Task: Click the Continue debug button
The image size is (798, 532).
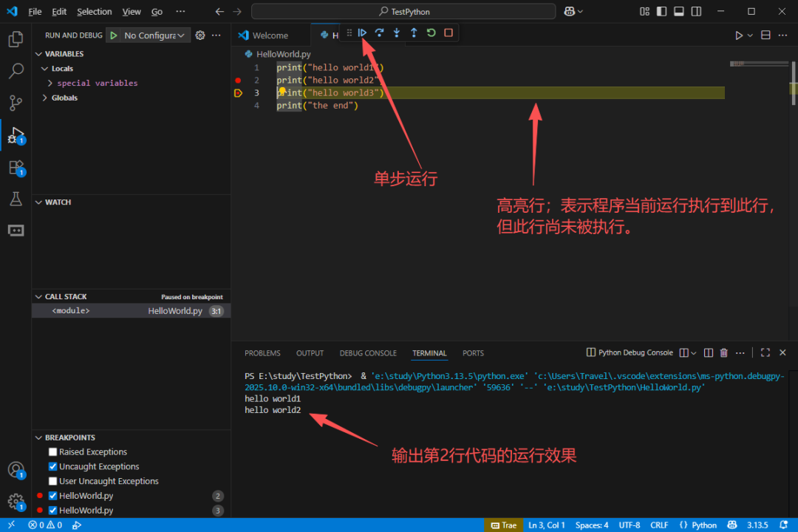Action: point(362,33)
